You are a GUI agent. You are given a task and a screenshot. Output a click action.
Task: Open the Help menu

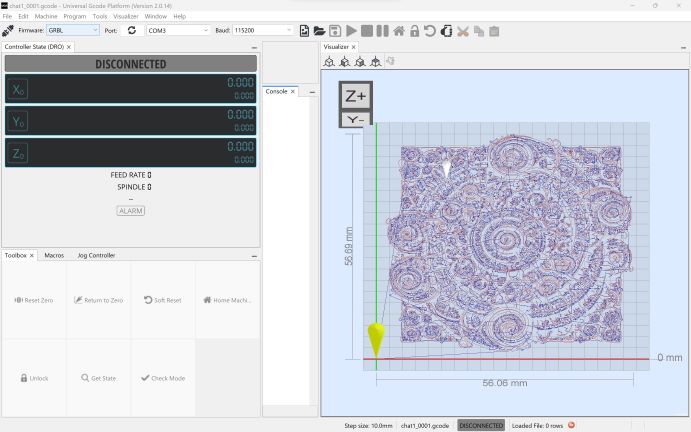(179, 16)
